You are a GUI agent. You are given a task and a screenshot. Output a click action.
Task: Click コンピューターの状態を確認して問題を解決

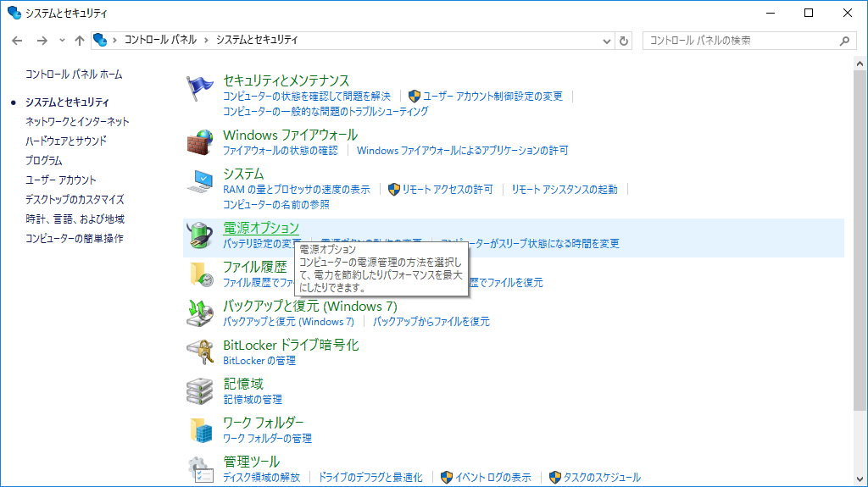click(x=307, y=97)
